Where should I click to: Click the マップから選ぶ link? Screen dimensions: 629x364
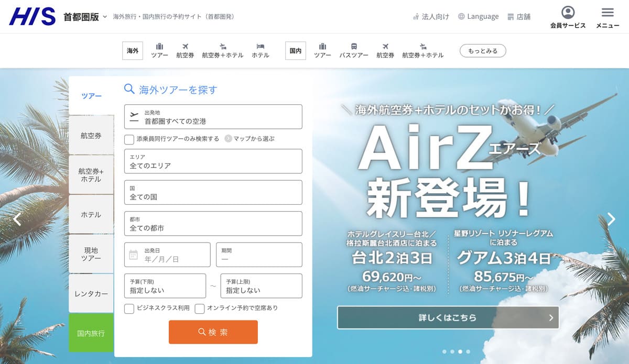[254, 139]
